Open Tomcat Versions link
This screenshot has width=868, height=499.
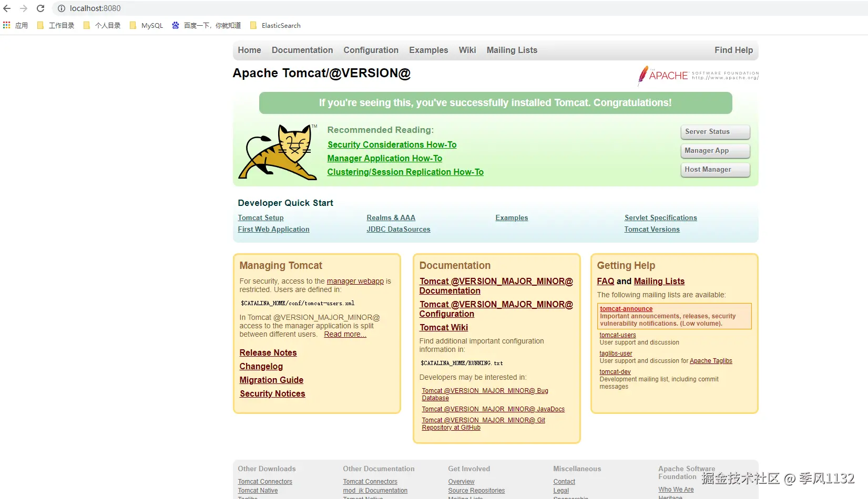pos(652,230)
